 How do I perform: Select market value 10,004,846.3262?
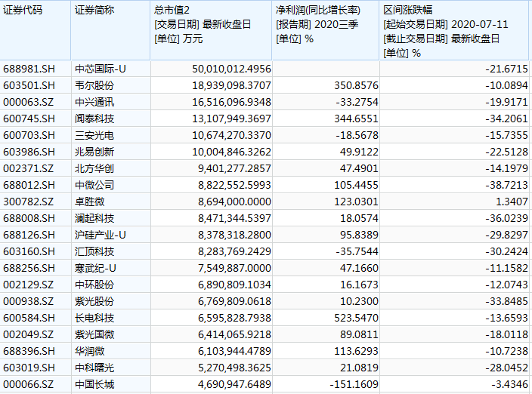click(231, 152)
